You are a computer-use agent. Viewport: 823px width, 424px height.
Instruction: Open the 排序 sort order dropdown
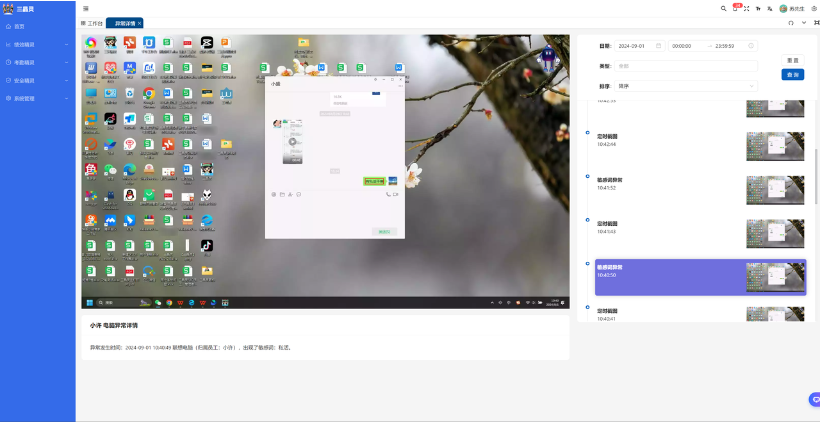(686, 86)
